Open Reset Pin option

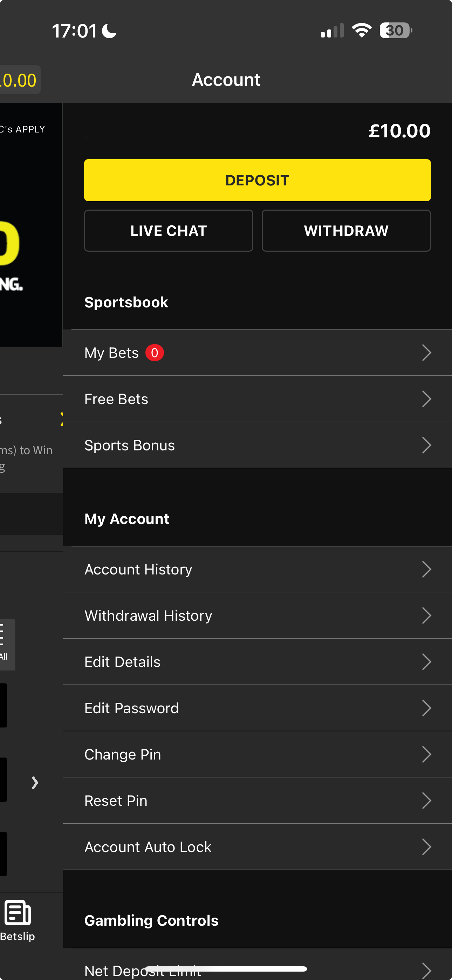(x=116, y=801)
